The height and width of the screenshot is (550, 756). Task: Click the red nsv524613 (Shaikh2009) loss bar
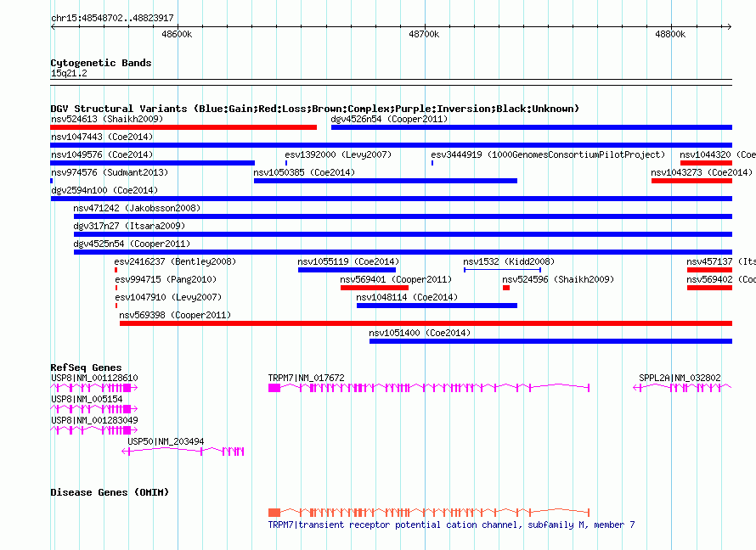183,127
